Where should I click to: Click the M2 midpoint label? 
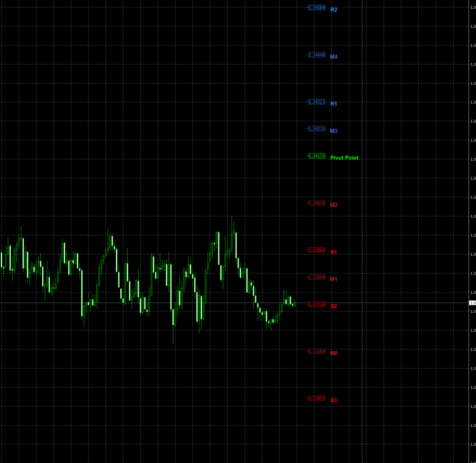333,205
